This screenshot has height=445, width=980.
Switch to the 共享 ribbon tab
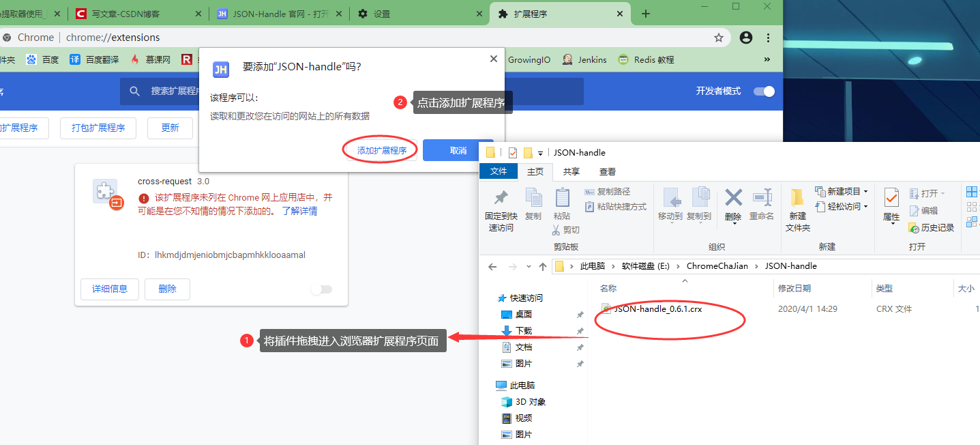[571, 171]
